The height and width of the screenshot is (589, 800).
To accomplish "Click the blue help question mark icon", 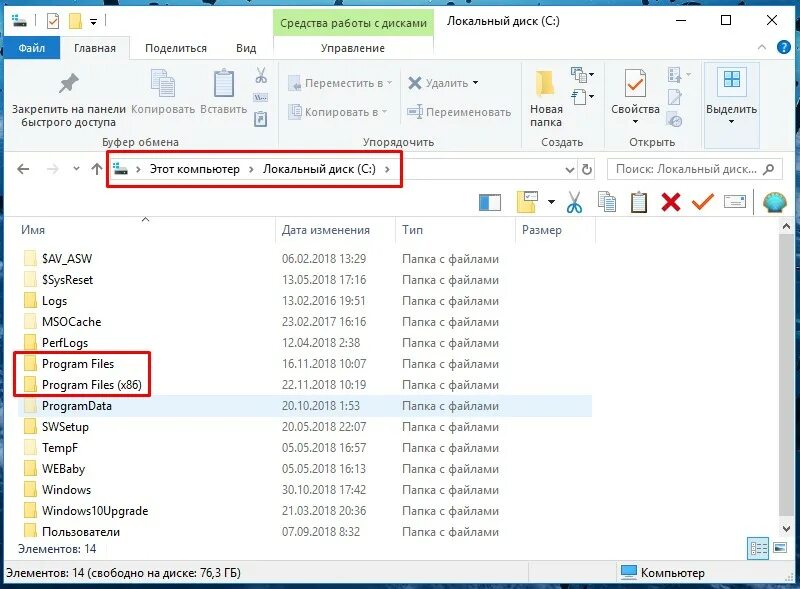I will click(784, 47).
